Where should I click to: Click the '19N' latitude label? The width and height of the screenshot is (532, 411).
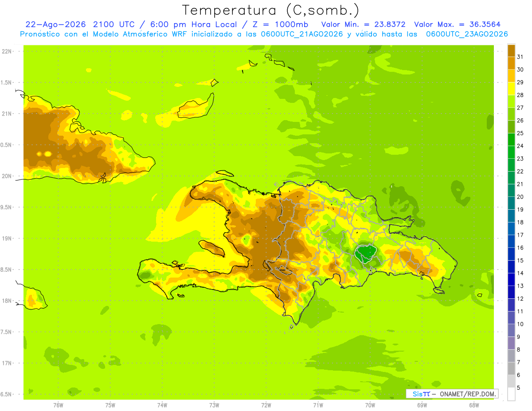7,239
